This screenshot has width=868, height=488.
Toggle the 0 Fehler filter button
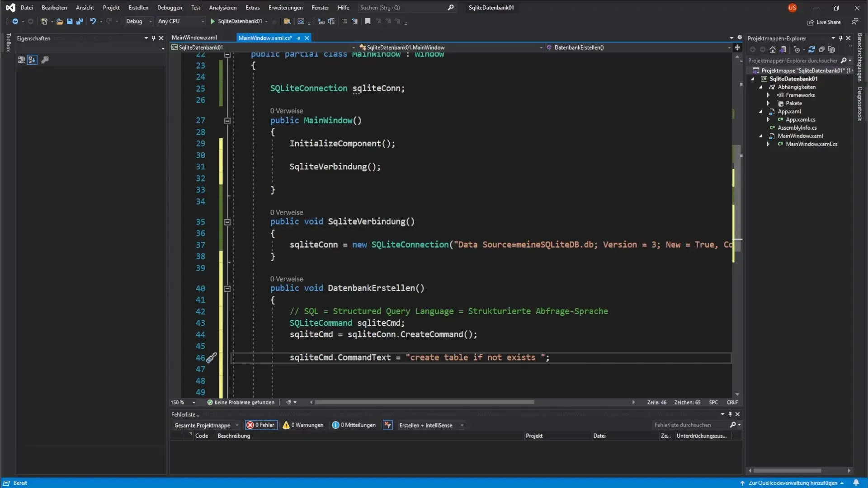tap(261, 425)
